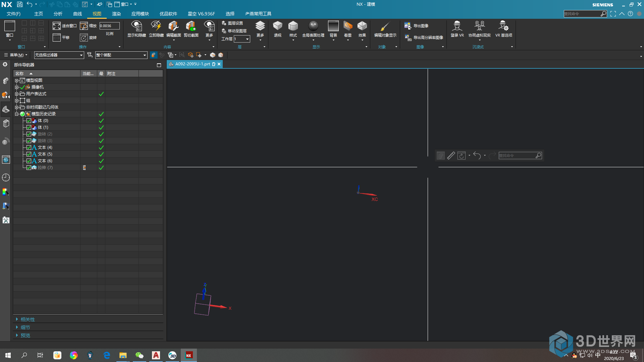The image size is (644, 362).
Task: Click 编辑对象显示 brush icon
Action: point(385,26)
